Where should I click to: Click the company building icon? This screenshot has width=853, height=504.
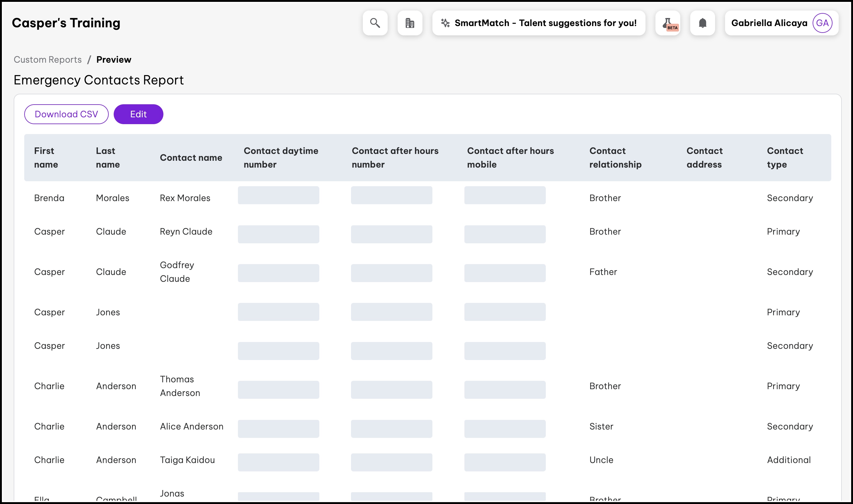[410, 23]
